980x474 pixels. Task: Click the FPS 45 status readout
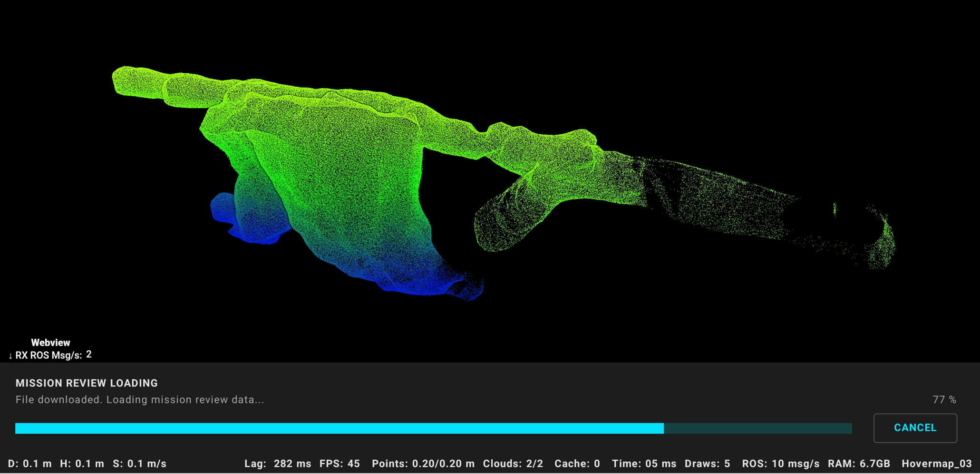[340, 464]
